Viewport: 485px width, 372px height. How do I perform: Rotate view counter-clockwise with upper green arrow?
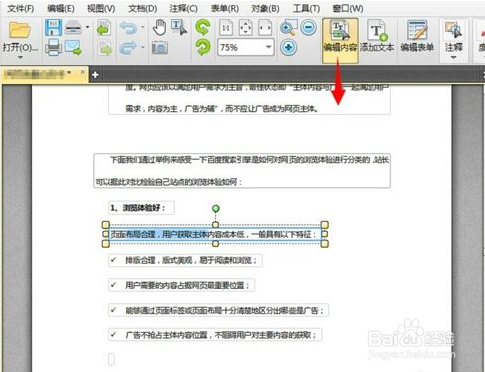[x=203, y=27]
